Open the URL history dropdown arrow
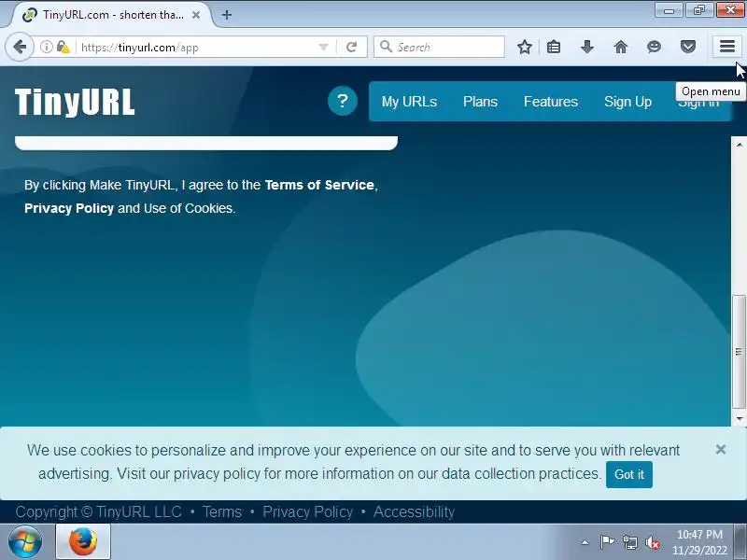The height and width of the screenshot is (560, 747). click(323, 48)
